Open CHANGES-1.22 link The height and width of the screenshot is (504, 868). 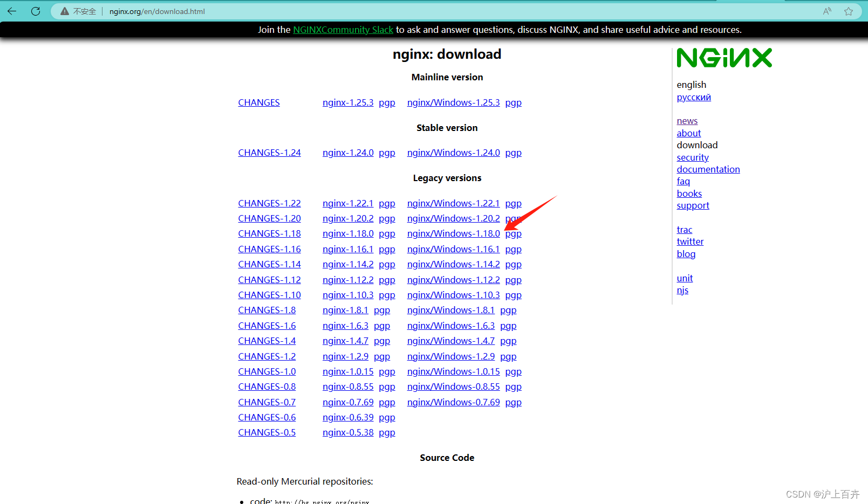[x=269, y=203]
